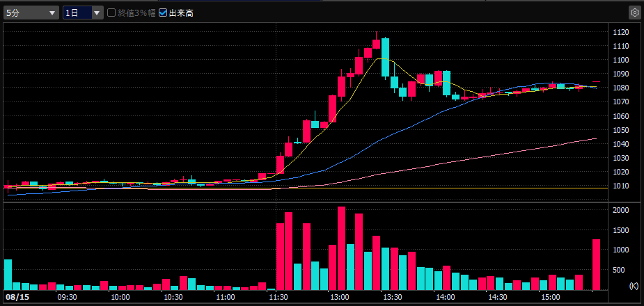Enable the 終値3%幅 checkbox
The width and height of the screenshot is (644, 306).
(111, 13)
